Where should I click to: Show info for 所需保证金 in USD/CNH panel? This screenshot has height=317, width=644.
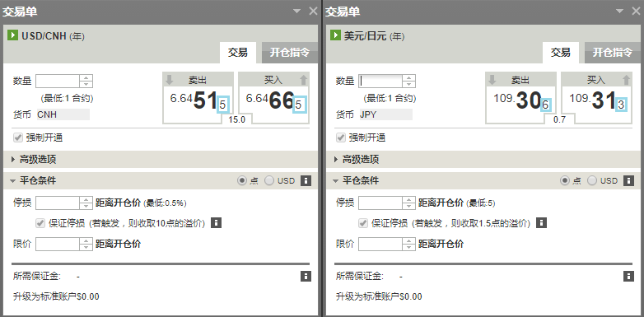[306, 277]
